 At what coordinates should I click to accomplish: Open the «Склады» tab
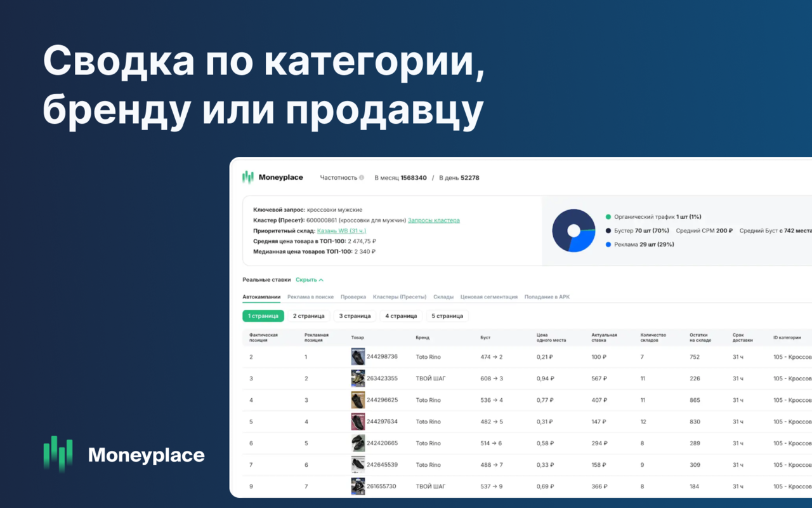[443, 297]
